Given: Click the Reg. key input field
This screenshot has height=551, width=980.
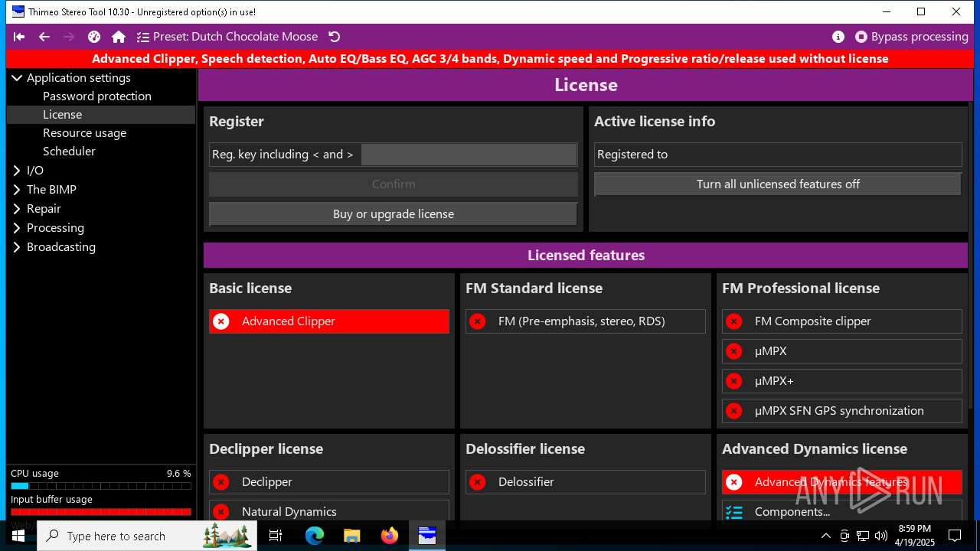Looking at the screenshot, I should click(469, 155).
